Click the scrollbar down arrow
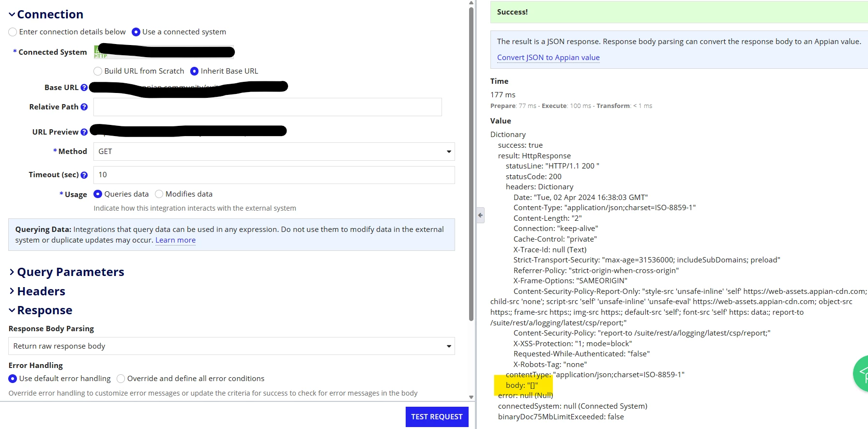 [x=472, y=397]
